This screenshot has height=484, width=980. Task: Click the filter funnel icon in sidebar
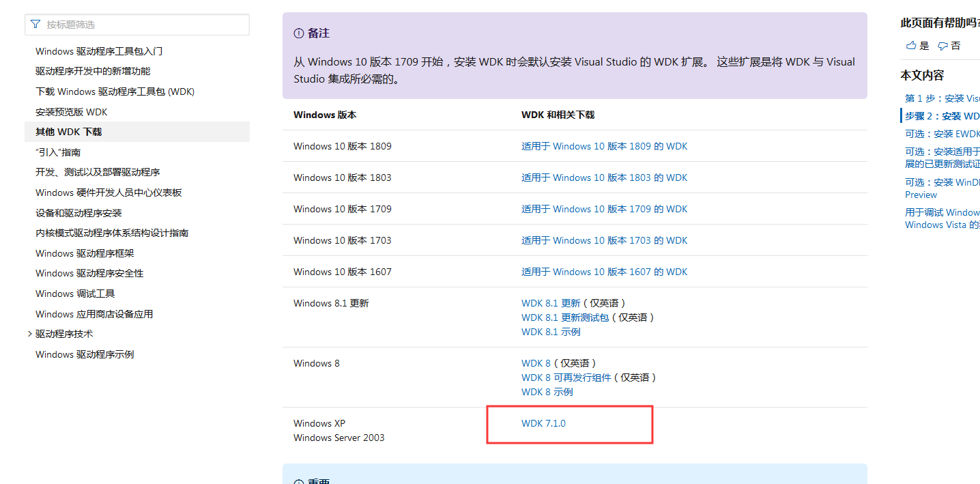coord(35,24)
